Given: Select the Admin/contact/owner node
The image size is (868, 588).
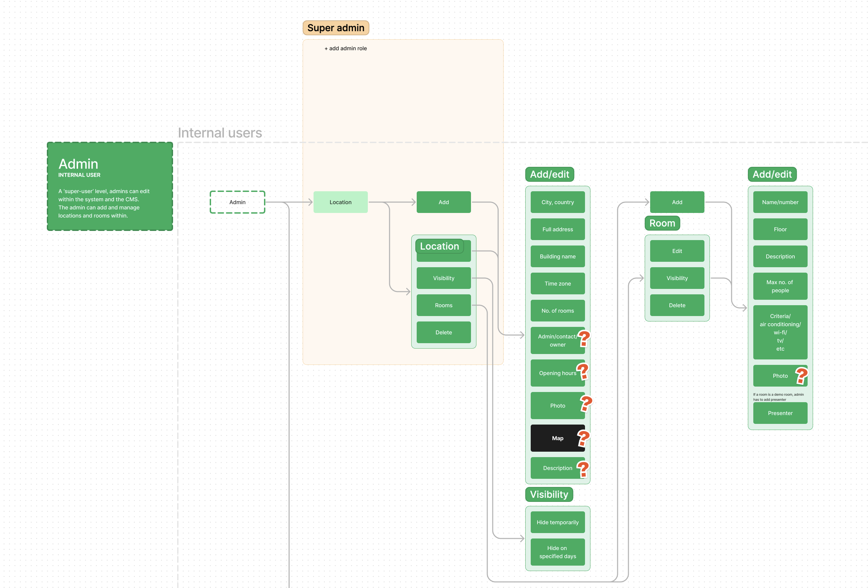Looking at the screenshot, I should [558, 340].
